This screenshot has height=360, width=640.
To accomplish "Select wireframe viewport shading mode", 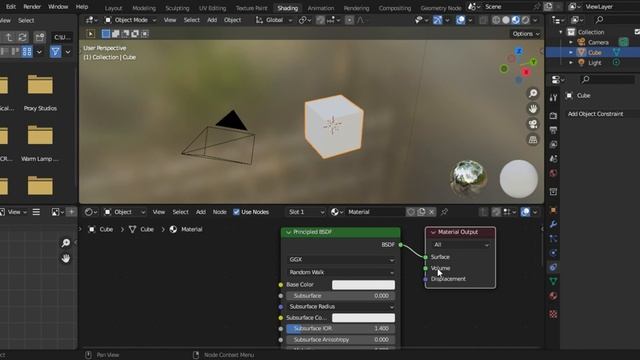I will pos(496,20).
